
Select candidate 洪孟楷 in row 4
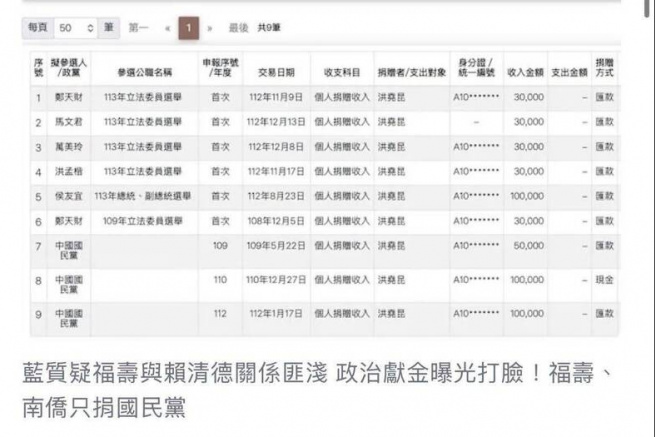(x=69, y=172)
